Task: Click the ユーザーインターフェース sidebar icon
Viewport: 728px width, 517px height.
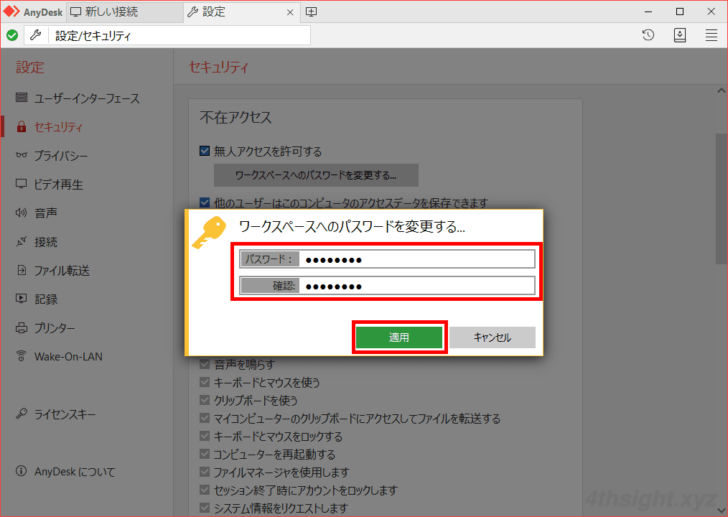Action: pos(21,97)
